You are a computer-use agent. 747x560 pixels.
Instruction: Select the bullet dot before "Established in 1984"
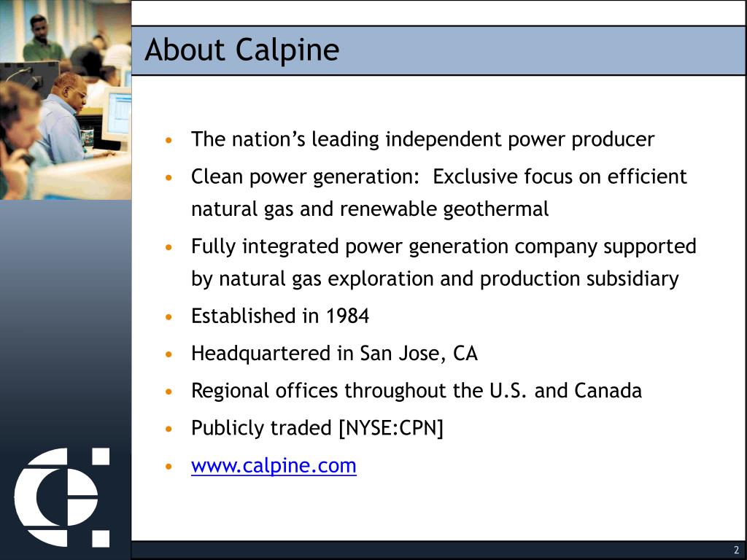point(170,318)
